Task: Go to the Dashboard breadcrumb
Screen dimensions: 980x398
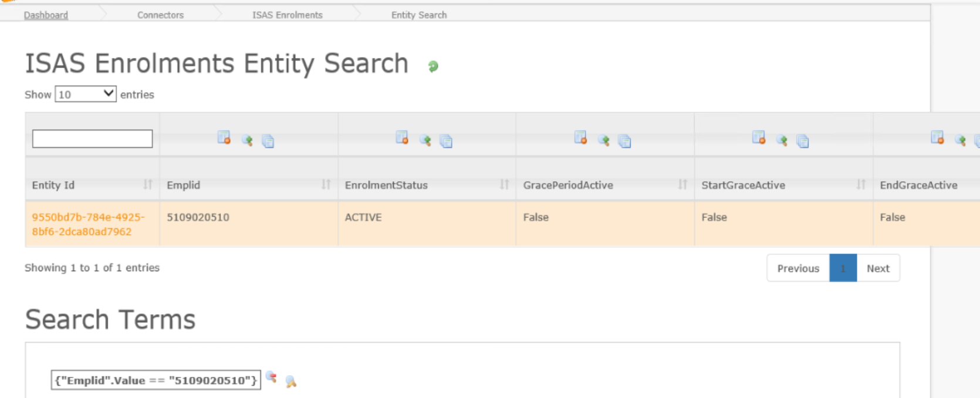Action: [x=46, y=15]
